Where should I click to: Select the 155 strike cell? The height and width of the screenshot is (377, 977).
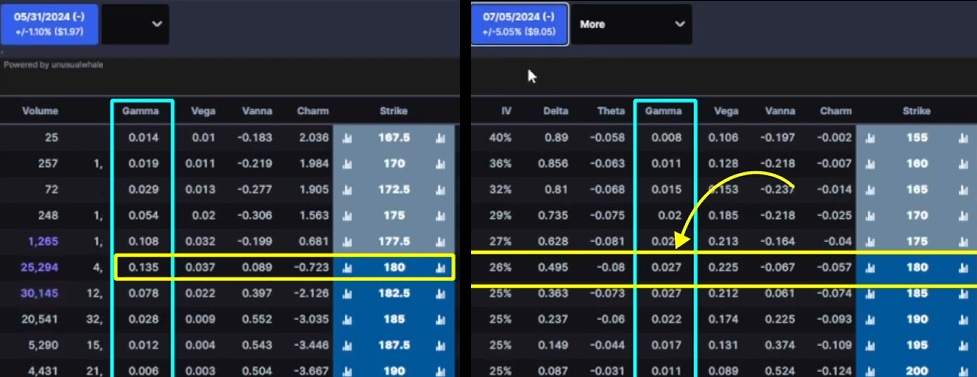click(x=917, y=138)
